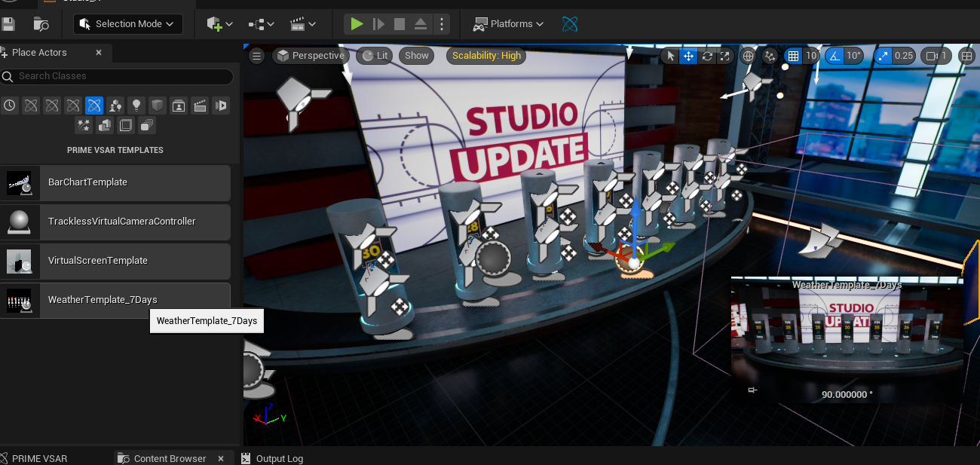
Task: Open the viewport hamburger options menu
Action: tap(256, 56)
